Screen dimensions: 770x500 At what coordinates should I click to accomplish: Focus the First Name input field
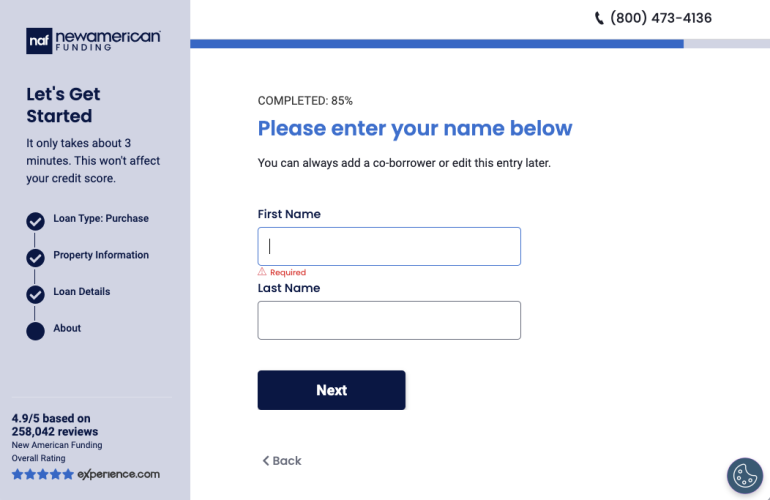pyautogui.click(x=389, y=246)
